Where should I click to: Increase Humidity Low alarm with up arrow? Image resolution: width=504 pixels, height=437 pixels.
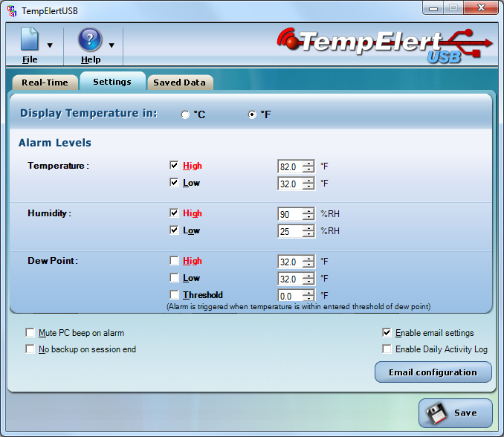pos(308,228)
